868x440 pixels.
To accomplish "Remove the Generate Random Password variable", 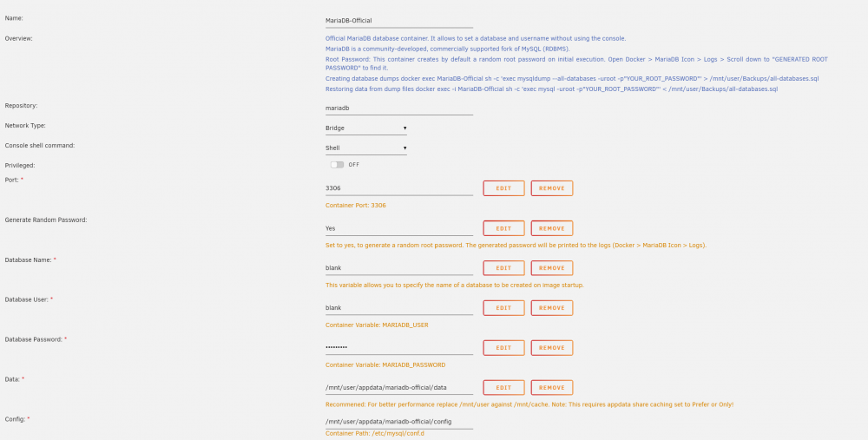I will 552,228.
